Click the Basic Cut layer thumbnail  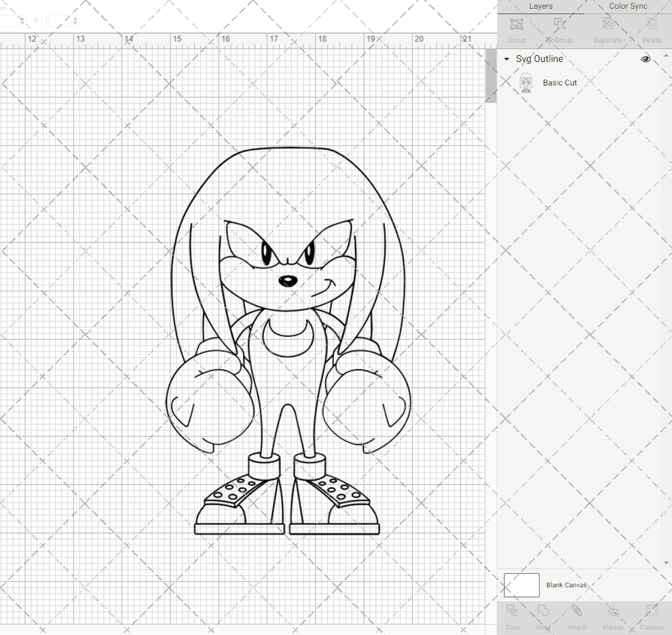[x=526, y=82]
